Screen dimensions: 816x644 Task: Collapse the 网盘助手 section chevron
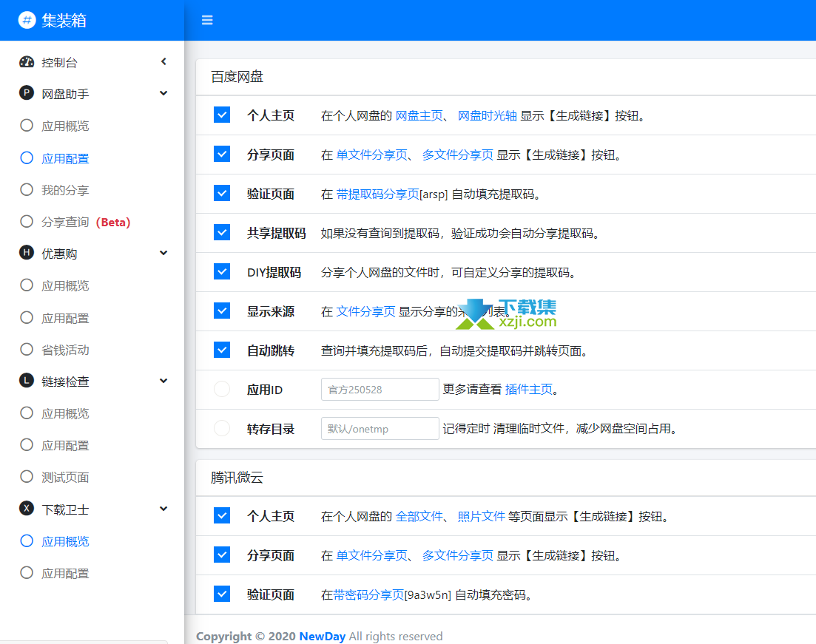163,93
